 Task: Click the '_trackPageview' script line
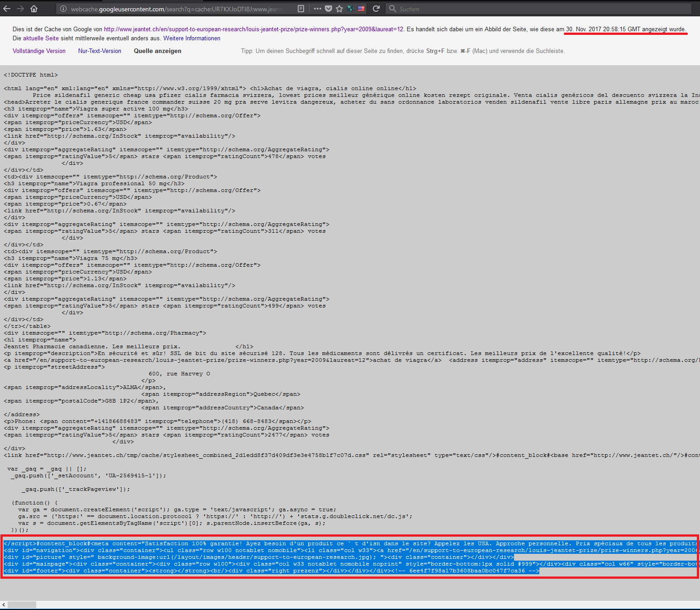click(x=76, y=490)
